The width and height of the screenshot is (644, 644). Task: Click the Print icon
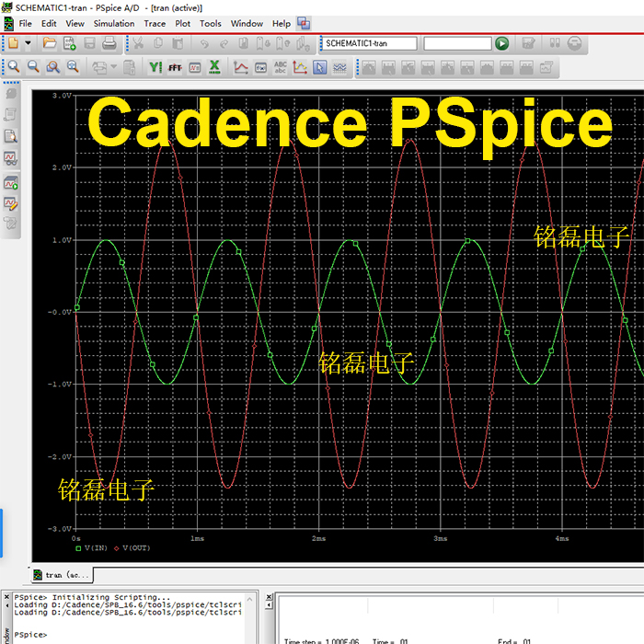pyautogui.click(x=109, y=43)
